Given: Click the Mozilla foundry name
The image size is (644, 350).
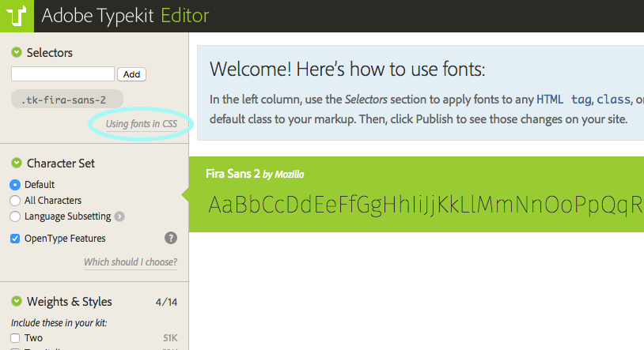Looking at the screenshot, I should click(x=289, y=175).
